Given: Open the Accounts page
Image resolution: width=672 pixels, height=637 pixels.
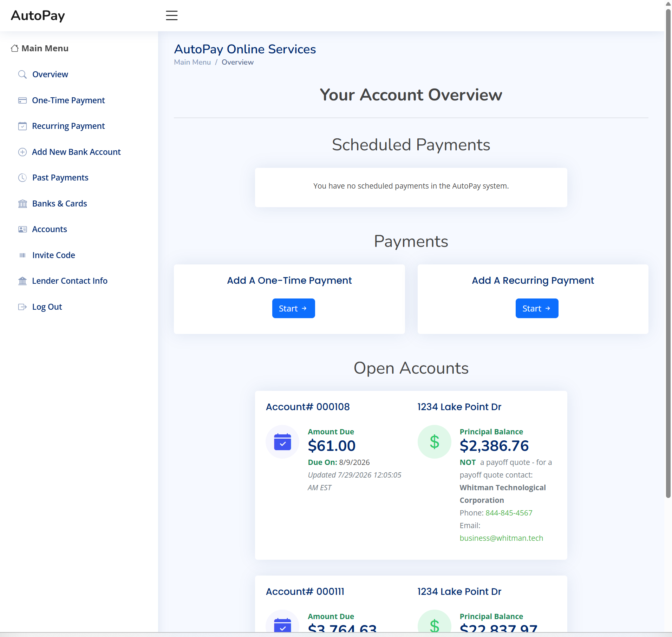Looking at the screenshot, I should point(50,229).
